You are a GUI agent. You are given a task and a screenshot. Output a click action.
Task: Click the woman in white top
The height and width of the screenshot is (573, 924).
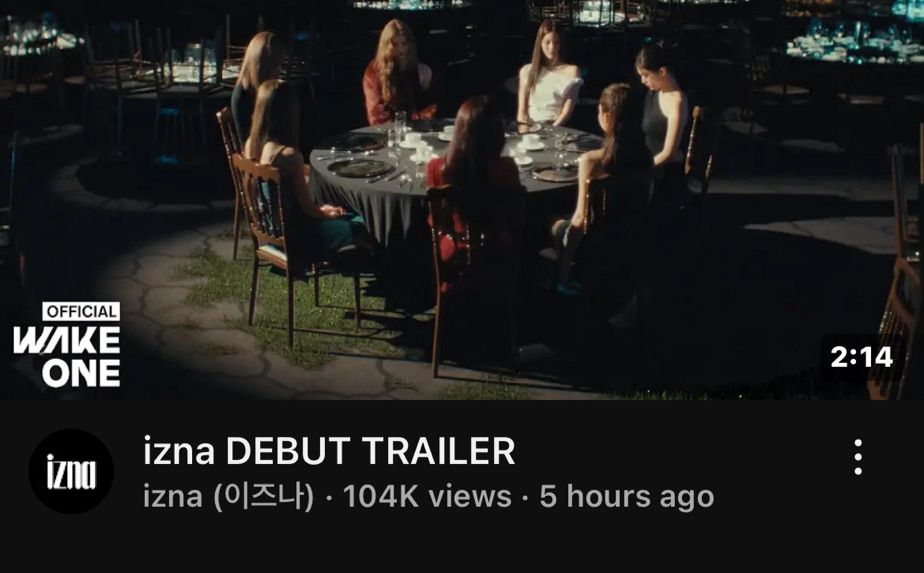pos(550,74)
